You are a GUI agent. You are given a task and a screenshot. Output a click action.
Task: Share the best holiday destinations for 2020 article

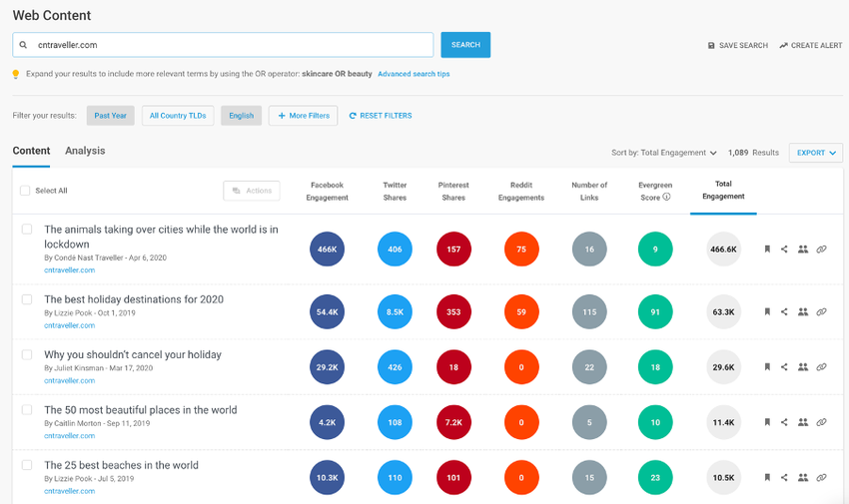[x=784, y=312]
